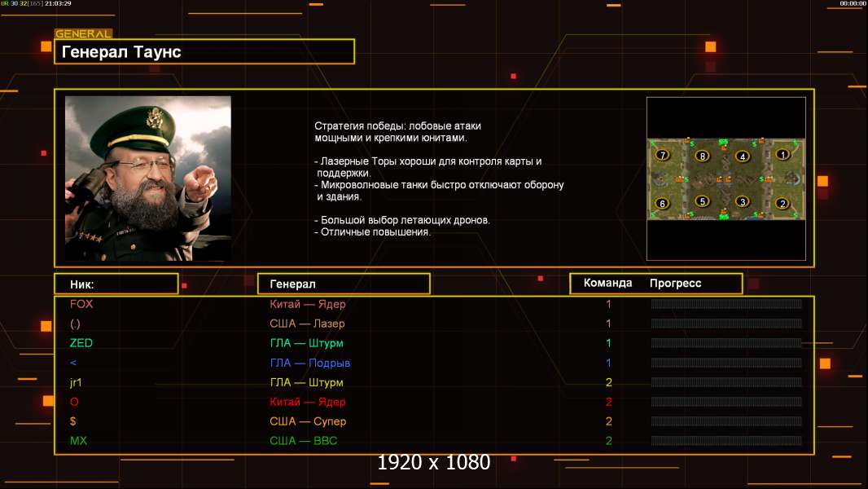Select the orange nickname "$"

click(73, 421)
